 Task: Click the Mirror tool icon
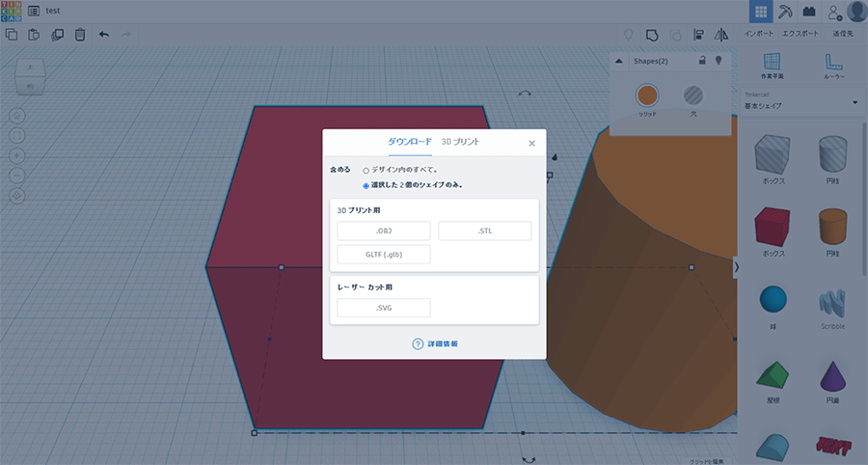(721, 35)
